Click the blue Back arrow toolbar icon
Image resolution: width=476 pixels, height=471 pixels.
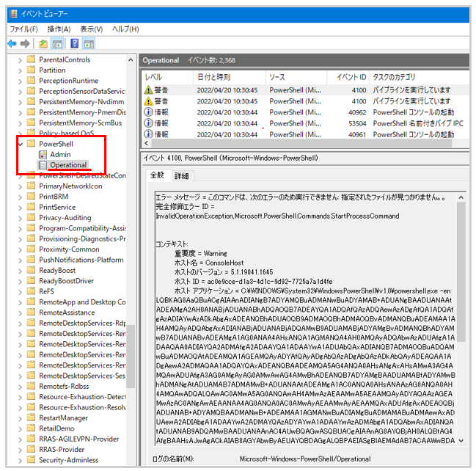tap(12, 44)
